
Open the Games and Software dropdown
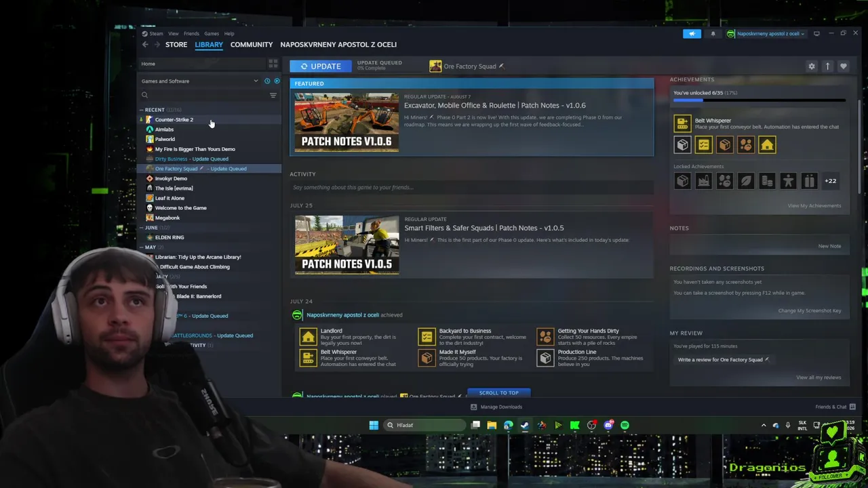pos(199,81)
